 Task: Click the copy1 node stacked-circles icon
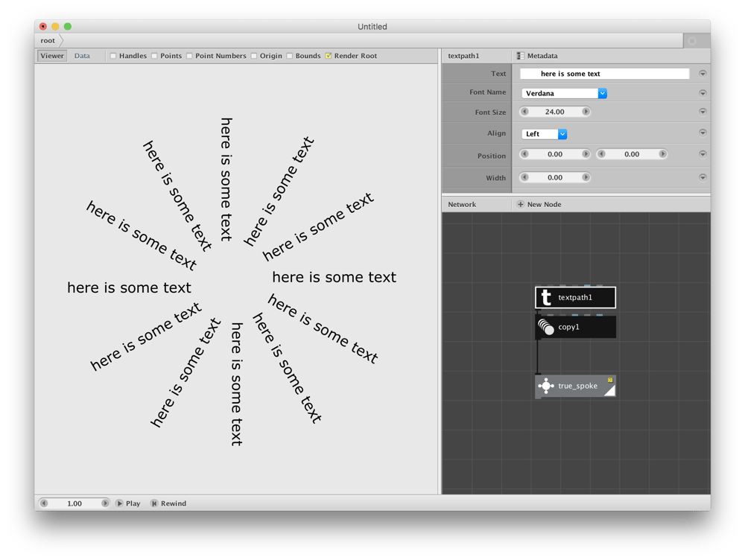(546, 327)
